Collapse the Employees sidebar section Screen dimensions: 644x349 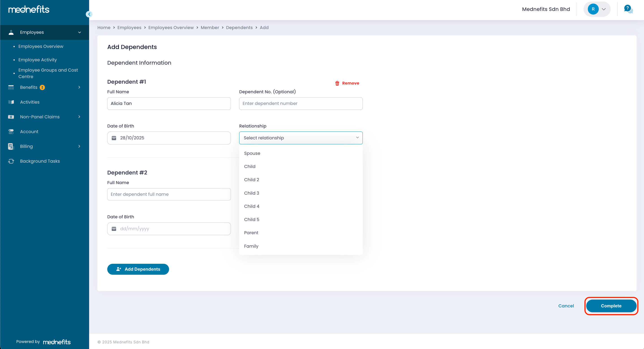coord(79,32)
